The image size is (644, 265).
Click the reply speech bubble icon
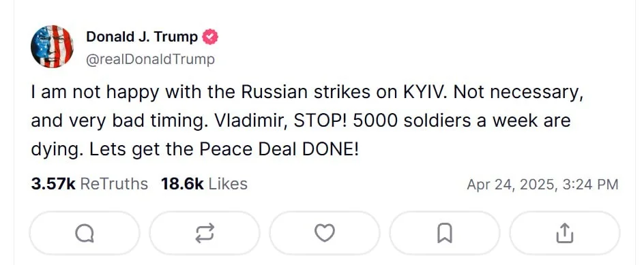(85, 234)
